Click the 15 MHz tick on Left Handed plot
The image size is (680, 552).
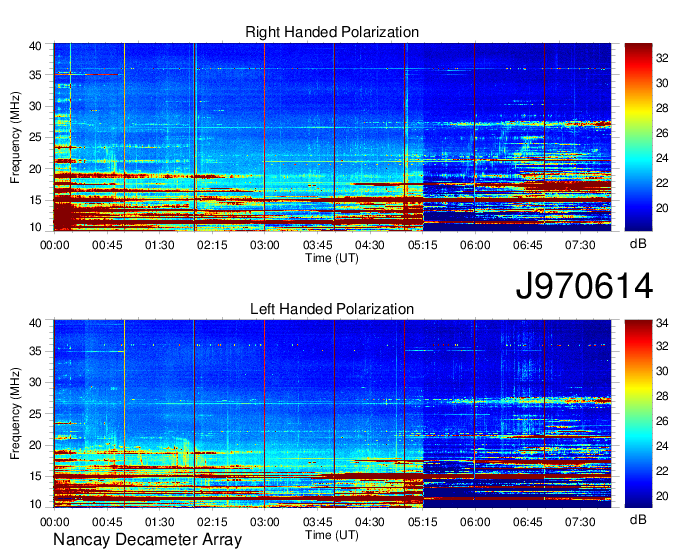pos(35,477)
